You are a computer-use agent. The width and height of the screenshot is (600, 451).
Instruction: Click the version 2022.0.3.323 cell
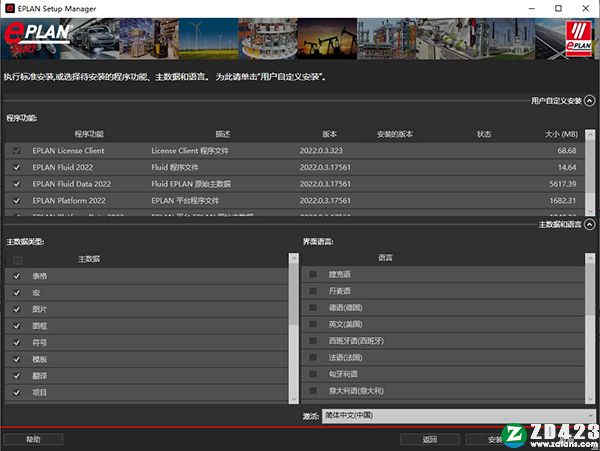(x=321, y=150)
